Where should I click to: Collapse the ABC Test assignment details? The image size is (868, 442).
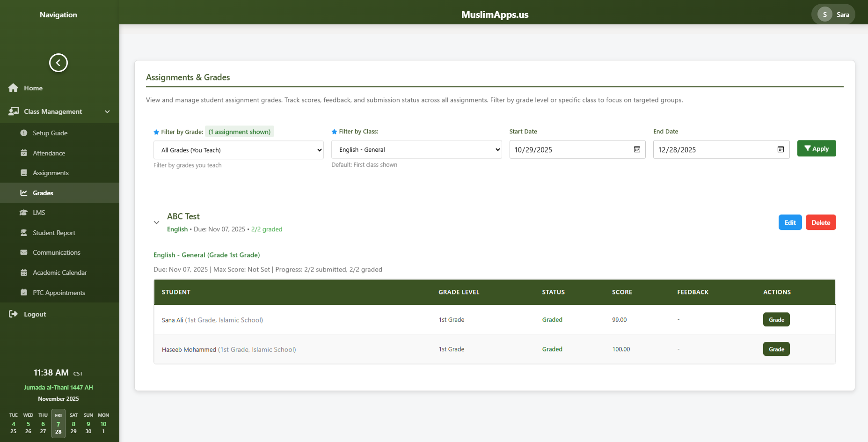click(157, 222)
